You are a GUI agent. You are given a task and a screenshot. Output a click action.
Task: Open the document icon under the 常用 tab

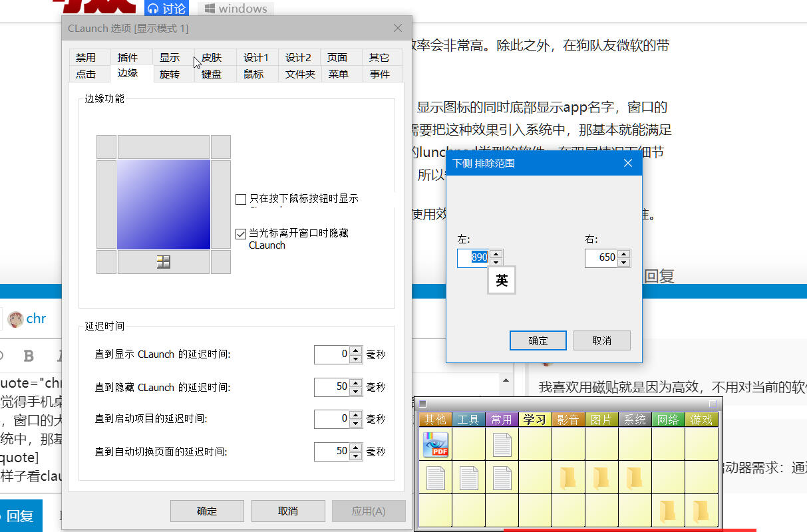click(502, 444)
